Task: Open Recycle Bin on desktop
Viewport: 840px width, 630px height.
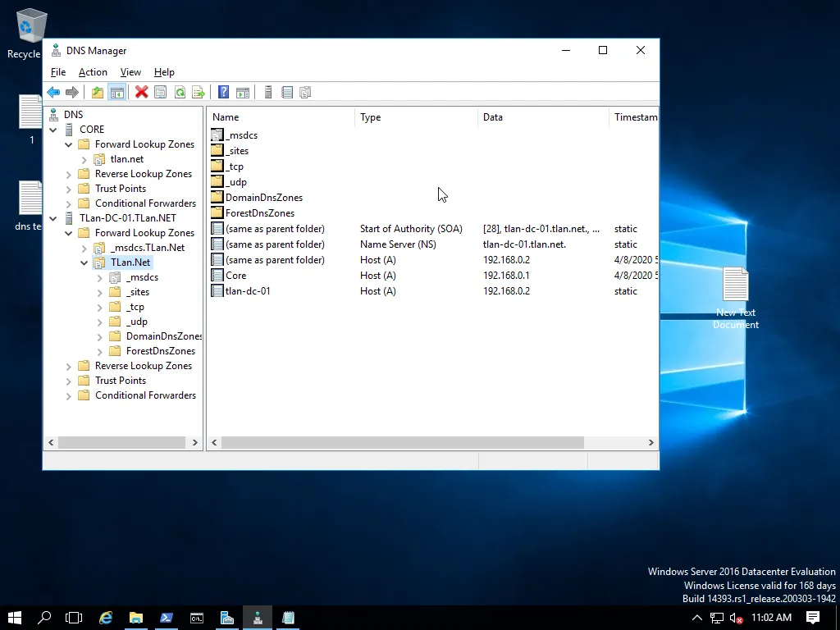Action: [x=27, y=33]
